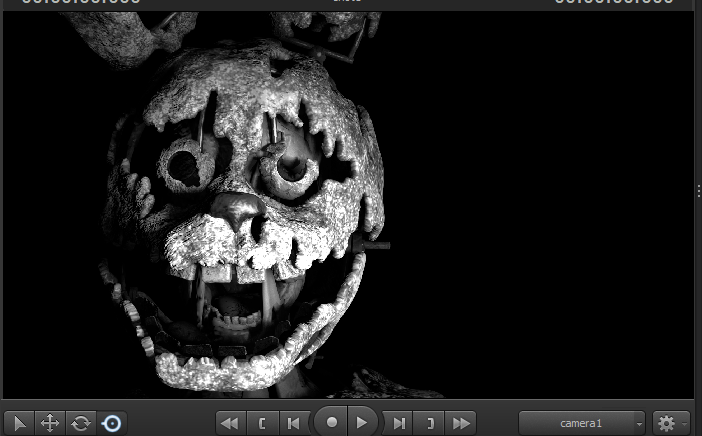
Task: Step to the previous frame
Action: pos(294,423)
